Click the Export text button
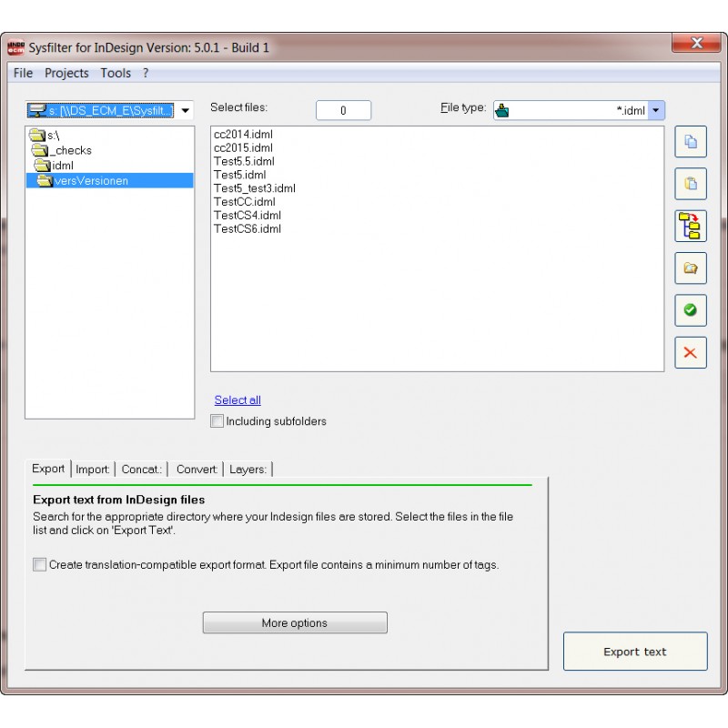 click(x=635, y=652)
